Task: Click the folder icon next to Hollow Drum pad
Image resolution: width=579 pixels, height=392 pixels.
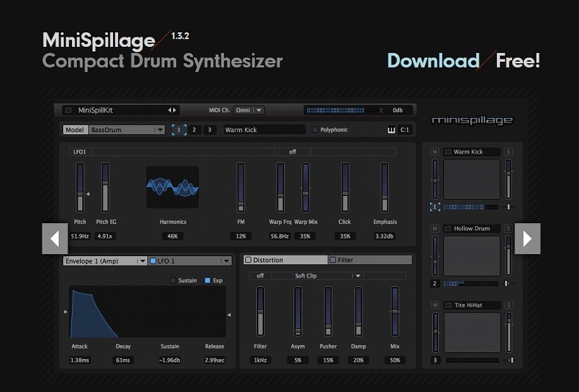Action: click(448, 229)
